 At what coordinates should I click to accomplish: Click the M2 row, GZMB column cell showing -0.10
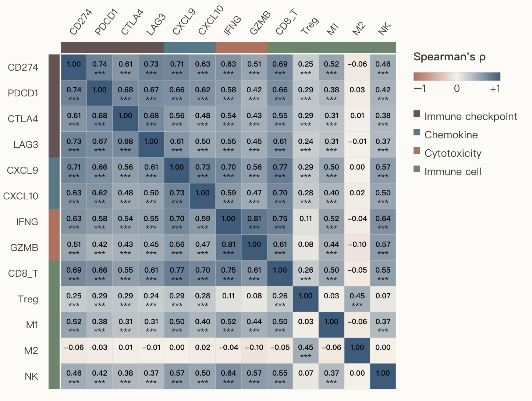point(254,351)
